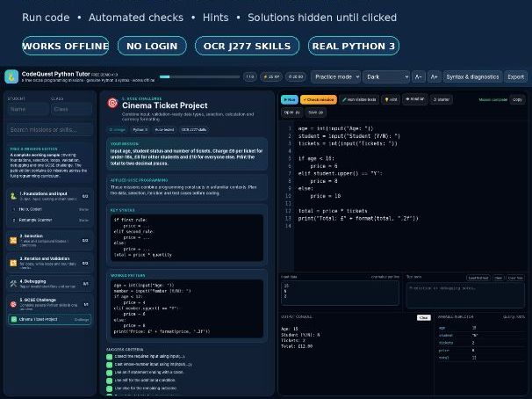
Task: Click the Class input field
Action: point(71,109)
